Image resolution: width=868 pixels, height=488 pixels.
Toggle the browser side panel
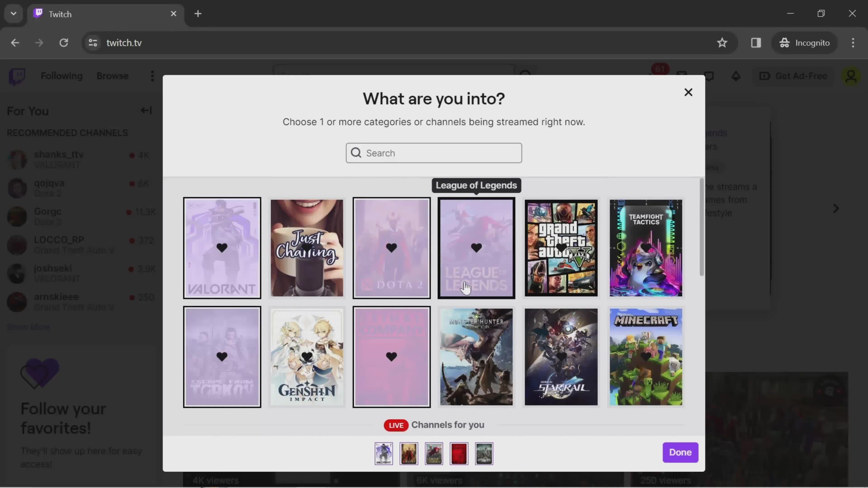pyautogui.click(x=756, y=43)
